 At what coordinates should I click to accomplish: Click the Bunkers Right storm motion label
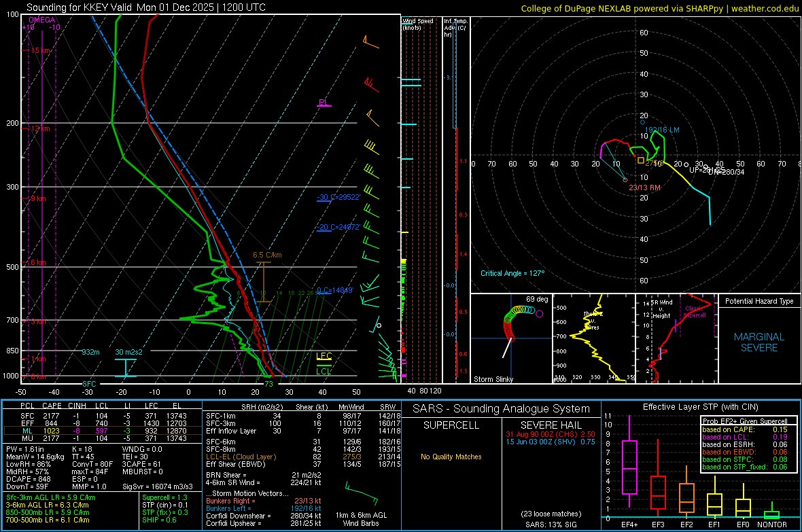[x=230, y=501]
